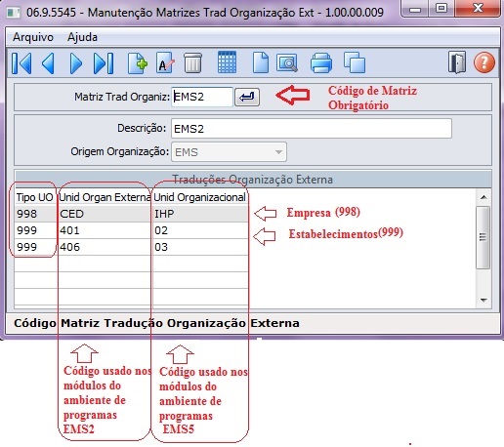
Task: Click the Tipo UO column header
Action: click(35, 197)
